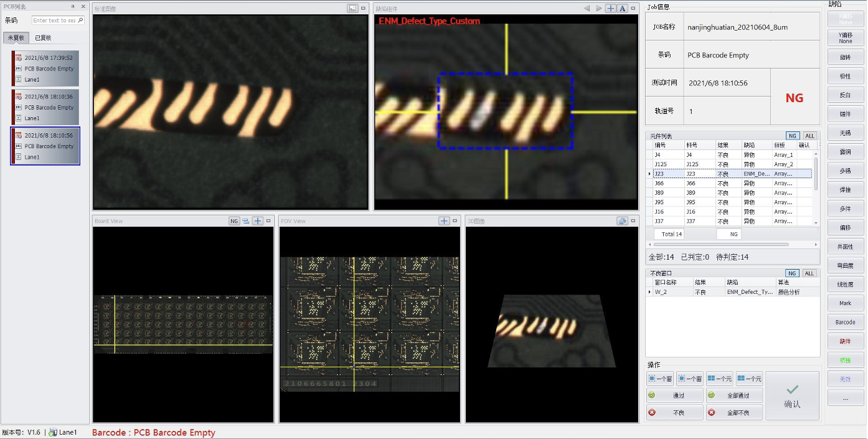Viewport: 868px width, 439px height.
Task: Show ALL defect windows
Action: click(x=809, y=273)
